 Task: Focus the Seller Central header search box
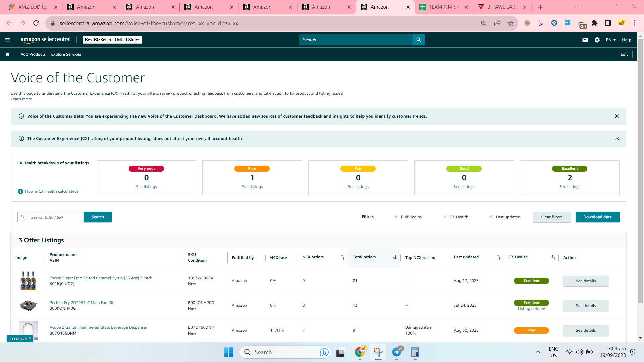point(356,40)
